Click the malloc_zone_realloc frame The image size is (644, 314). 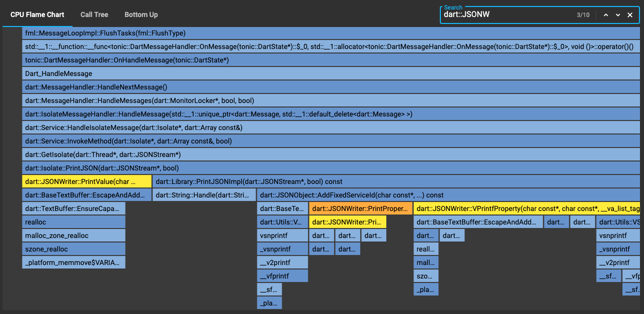[x=74, y=235]
